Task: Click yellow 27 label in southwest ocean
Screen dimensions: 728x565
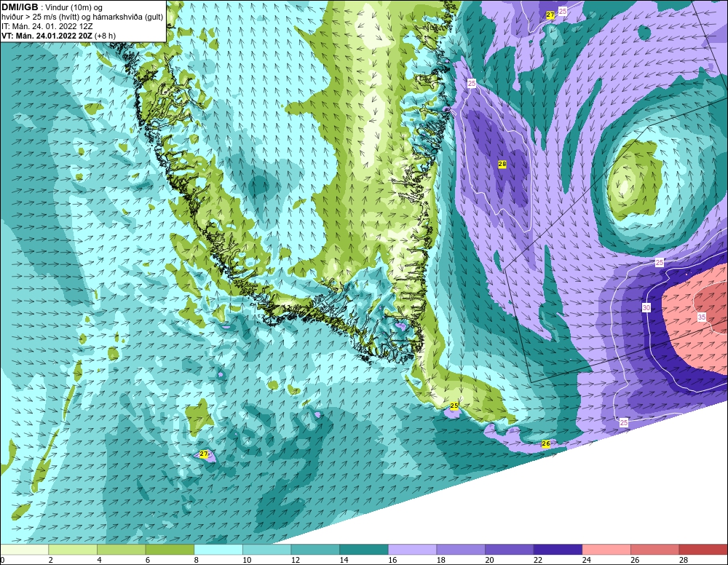Action: 203,454
